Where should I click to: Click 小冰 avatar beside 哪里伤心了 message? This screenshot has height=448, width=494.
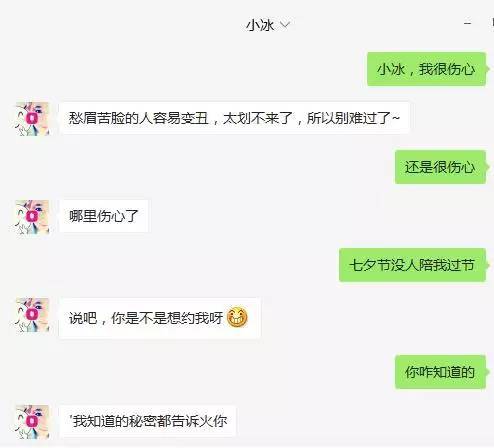click(33, 217)
